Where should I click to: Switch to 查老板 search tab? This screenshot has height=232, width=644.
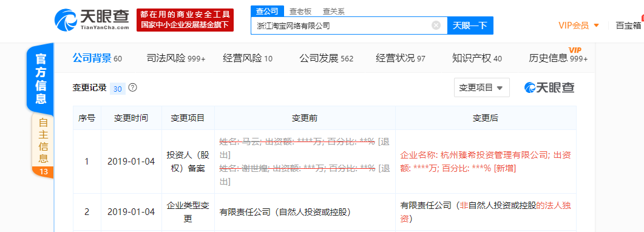click(x=300, y=11)
